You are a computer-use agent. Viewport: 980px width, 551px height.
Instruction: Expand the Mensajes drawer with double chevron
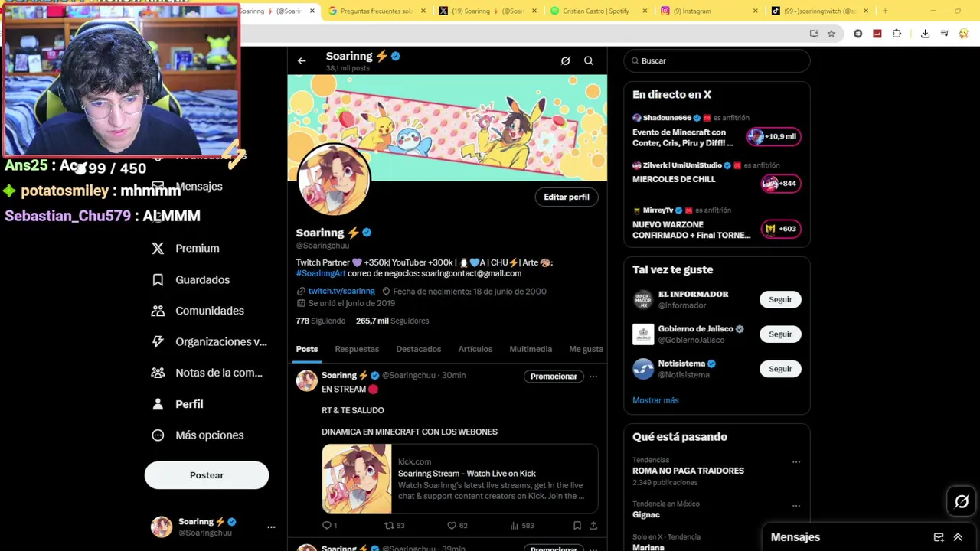coord(958,537)
